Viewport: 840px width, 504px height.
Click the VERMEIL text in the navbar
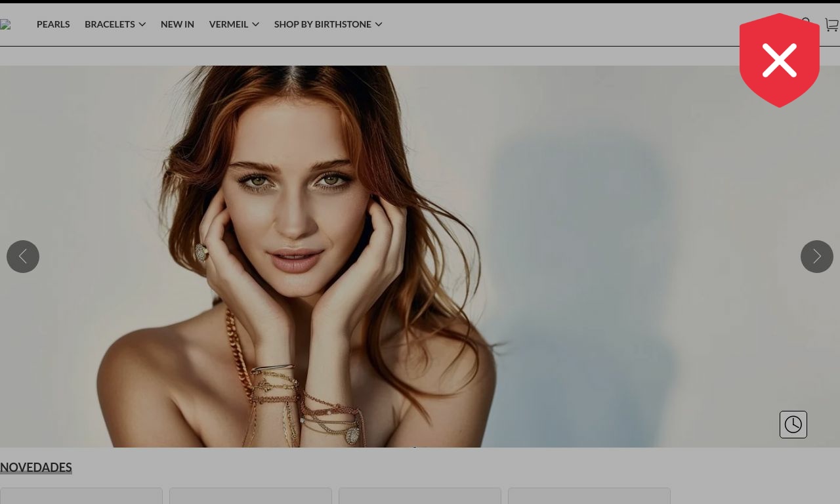point(228,24)
